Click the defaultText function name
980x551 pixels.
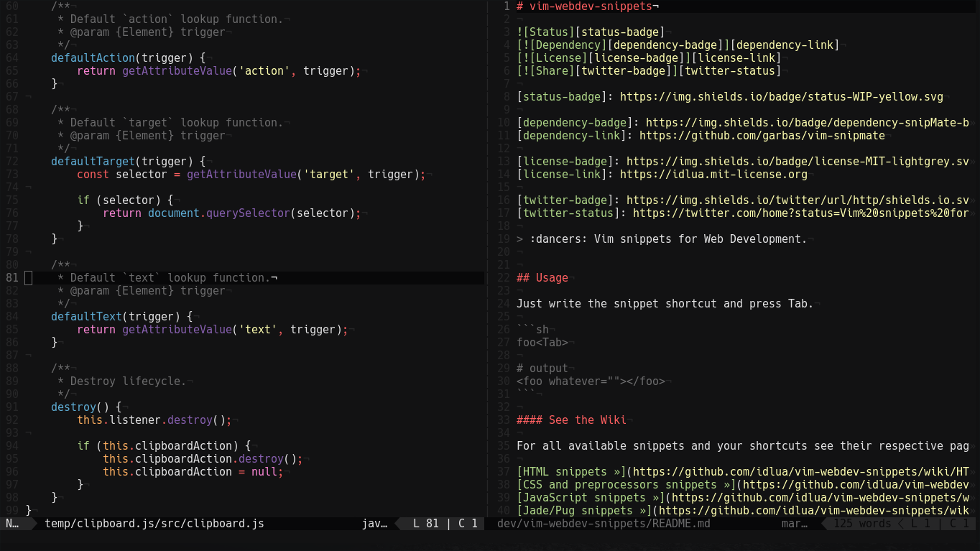tap(86, 316)
